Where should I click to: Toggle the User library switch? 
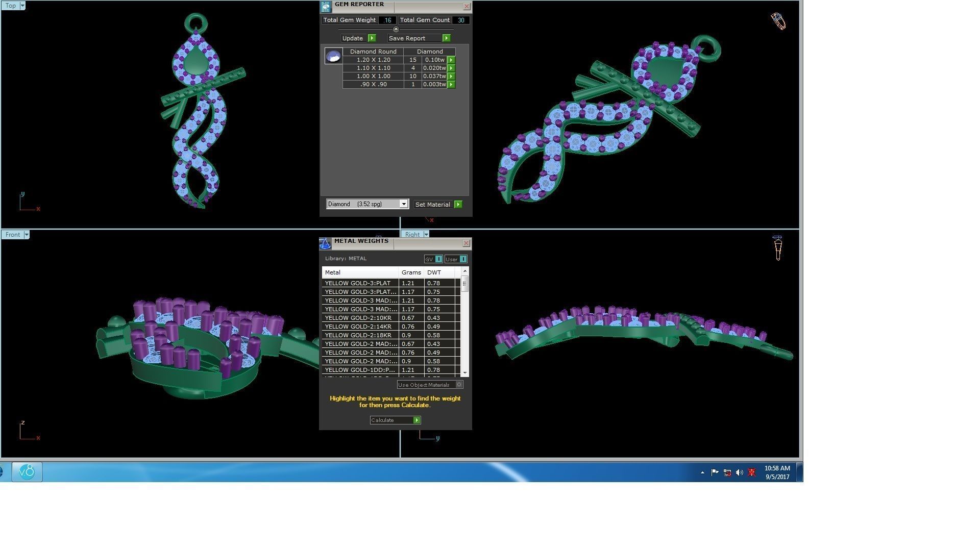(462, 259)
